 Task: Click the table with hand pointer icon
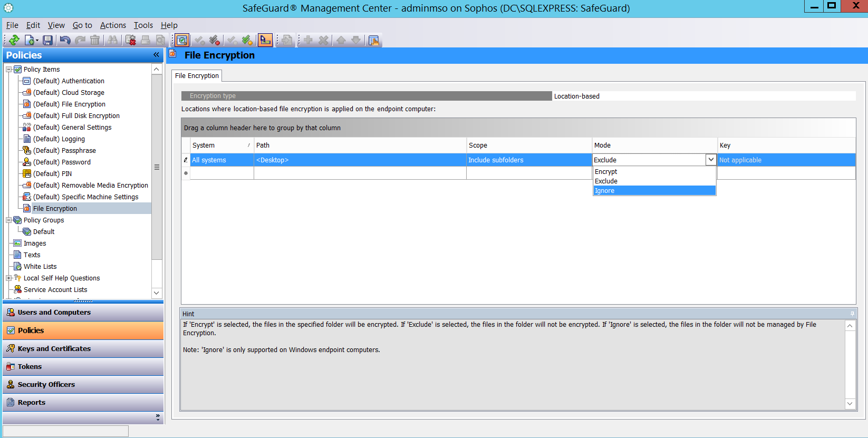374,40
